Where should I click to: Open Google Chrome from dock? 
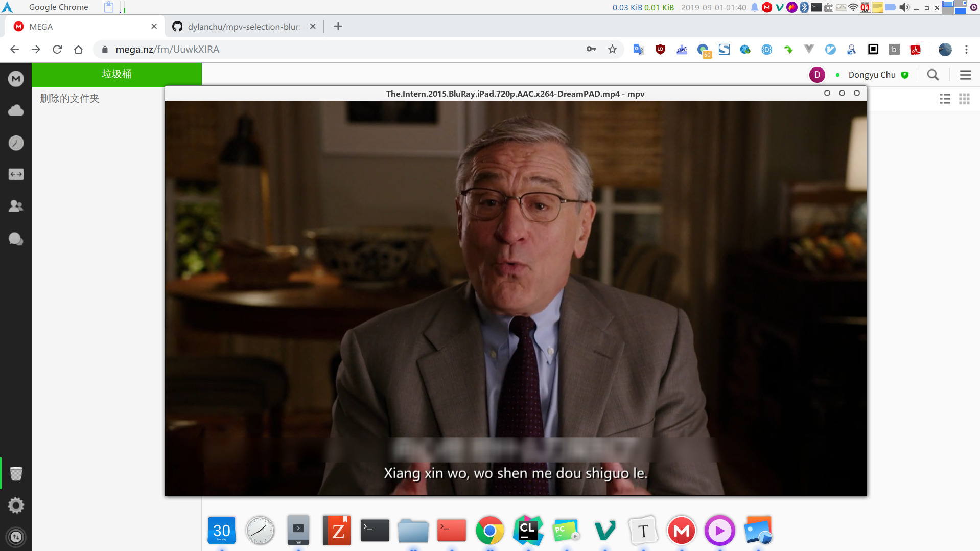490,531
